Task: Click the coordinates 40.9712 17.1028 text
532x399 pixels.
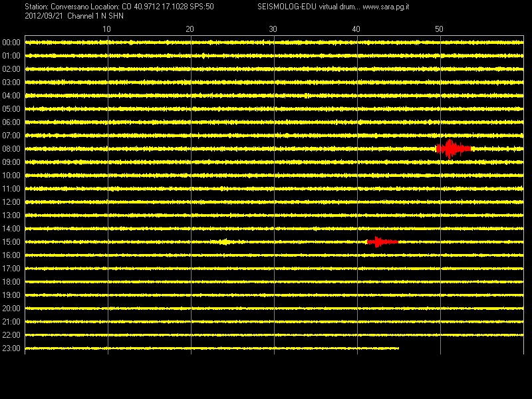Action: pyautogui.click(x=160, y=7)
